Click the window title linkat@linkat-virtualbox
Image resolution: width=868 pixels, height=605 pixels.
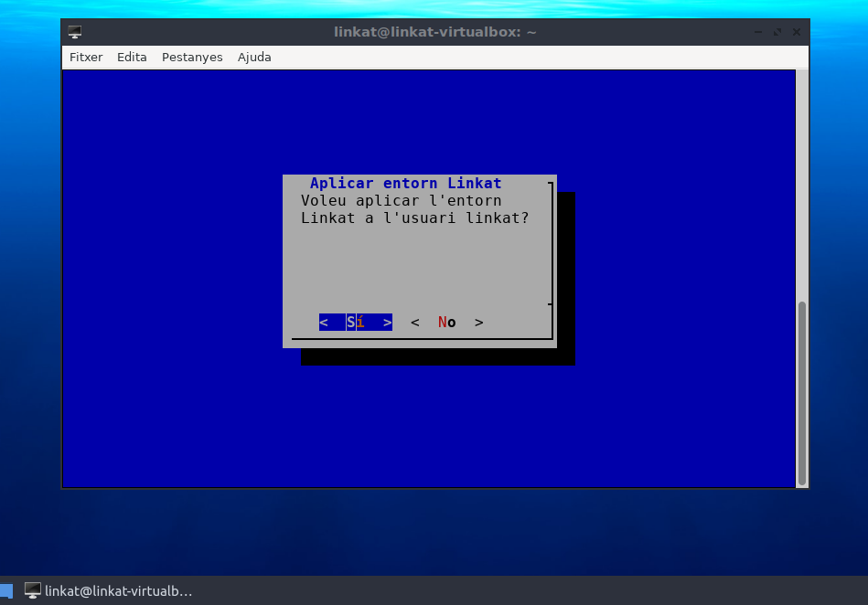434,32
